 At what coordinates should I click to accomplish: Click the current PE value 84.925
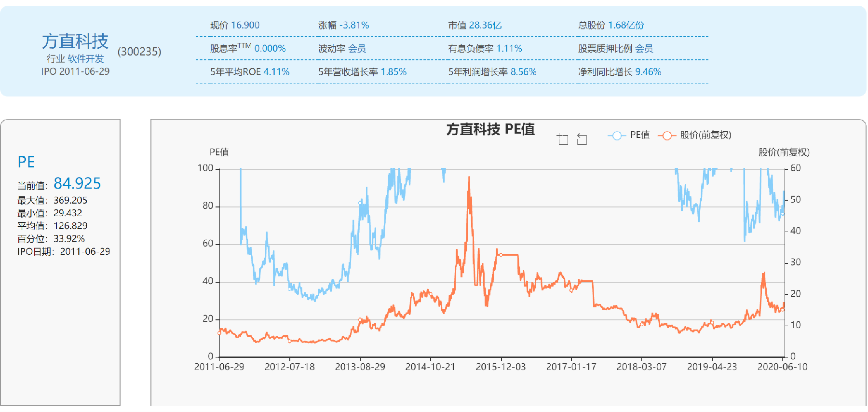77,184
